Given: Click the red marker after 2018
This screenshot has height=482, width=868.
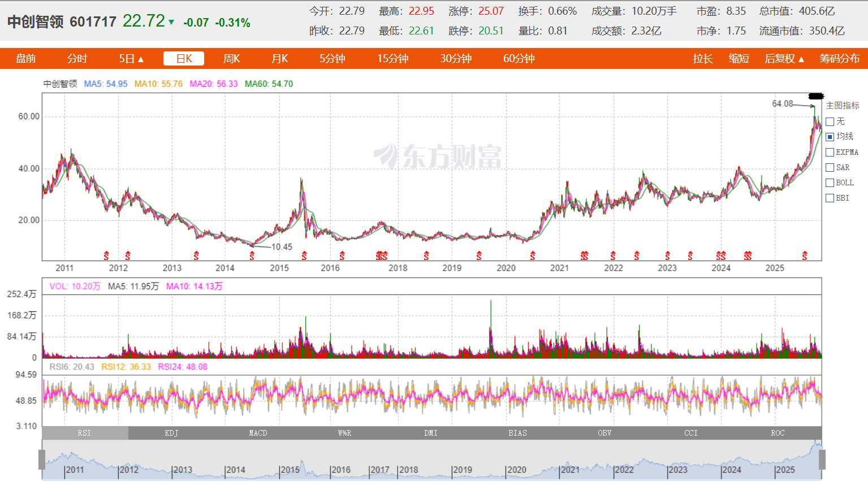Looking at the screenshot, I should (426, 256).
